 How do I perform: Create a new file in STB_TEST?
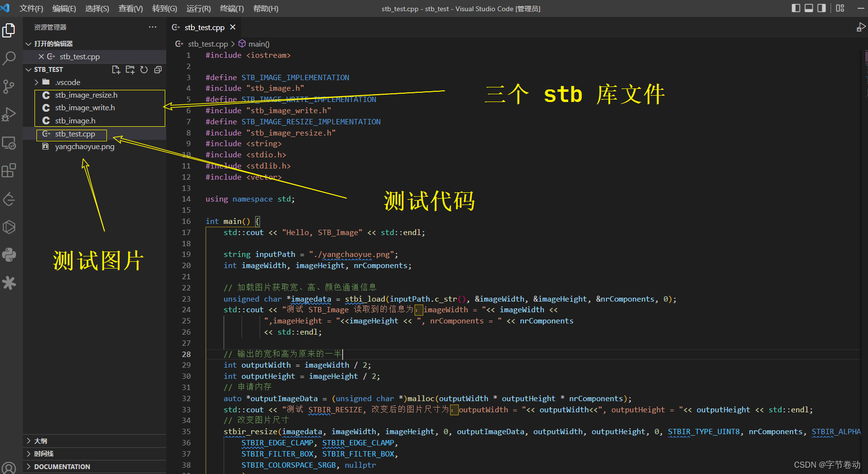116,69
